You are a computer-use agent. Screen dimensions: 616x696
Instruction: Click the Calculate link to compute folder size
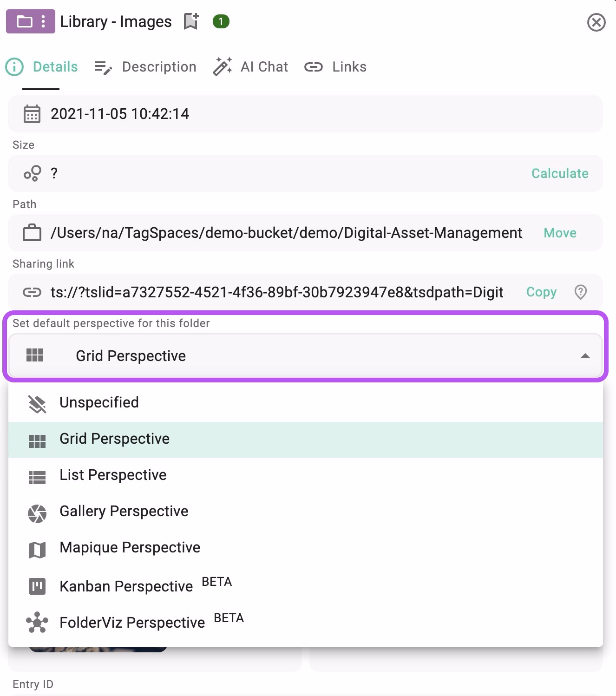click(559, 173)
